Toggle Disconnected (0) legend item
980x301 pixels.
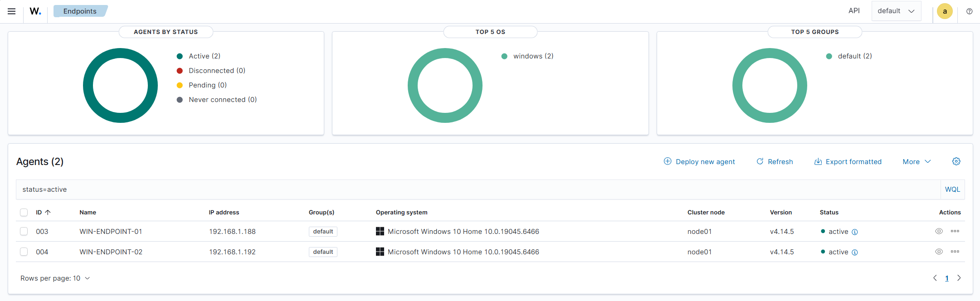(211, 71)
